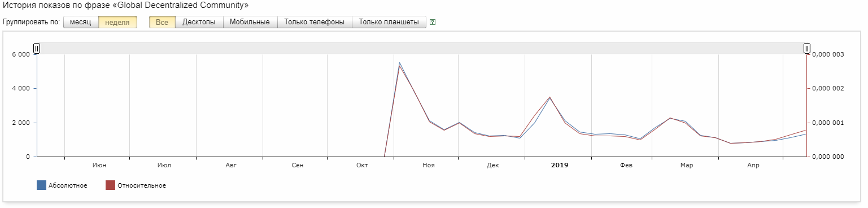Click the Окт label on time axis

(x=362, y=165)
